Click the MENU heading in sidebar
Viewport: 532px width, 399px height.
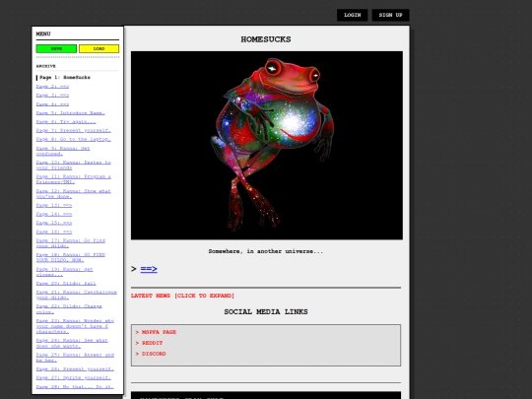pyautogui.click(x=43, y=33)
